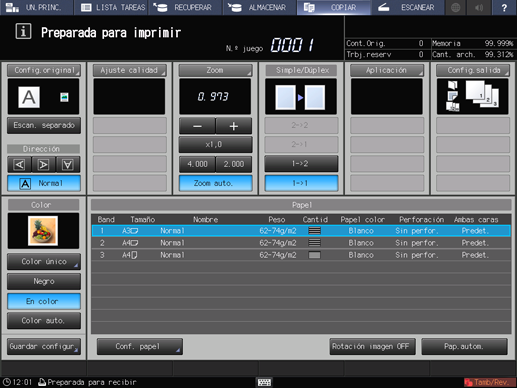
Task: Open the Aplicación menu
Action: pos(387,70)
